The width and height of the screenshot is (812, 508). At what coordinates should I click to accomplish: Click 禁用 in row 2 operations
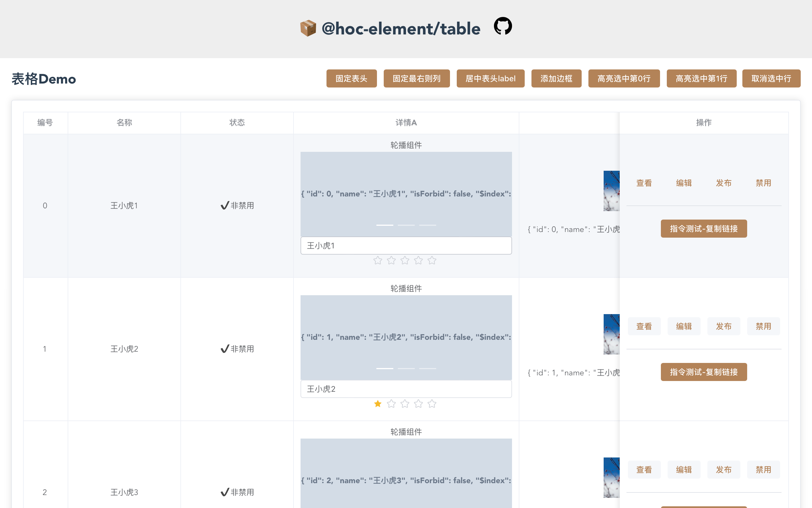(763, 469)
